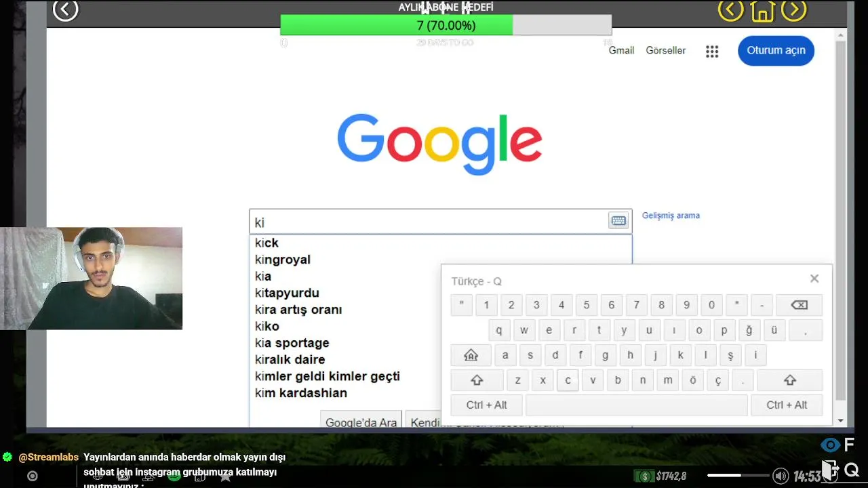Click the 'c' key on virtual keyboard
This screenshot has width=868, height=488.
[568, 380]
